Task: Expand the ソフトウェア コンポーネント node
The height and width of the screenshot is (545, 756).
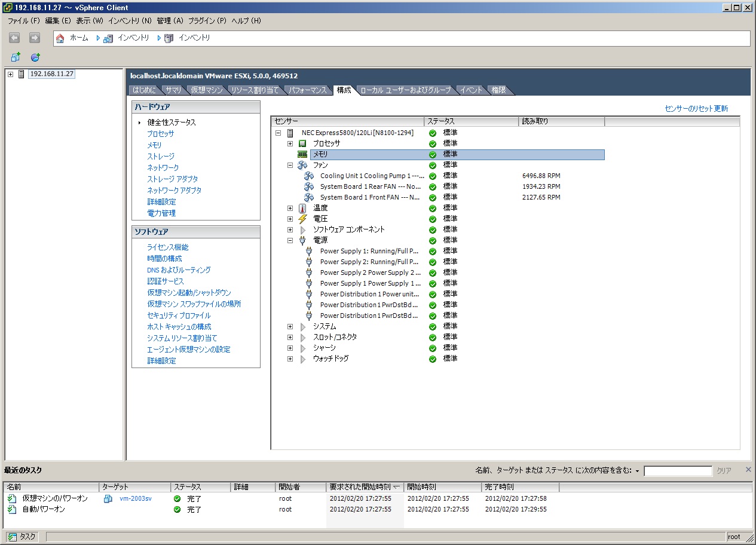Action: point(290,229)
